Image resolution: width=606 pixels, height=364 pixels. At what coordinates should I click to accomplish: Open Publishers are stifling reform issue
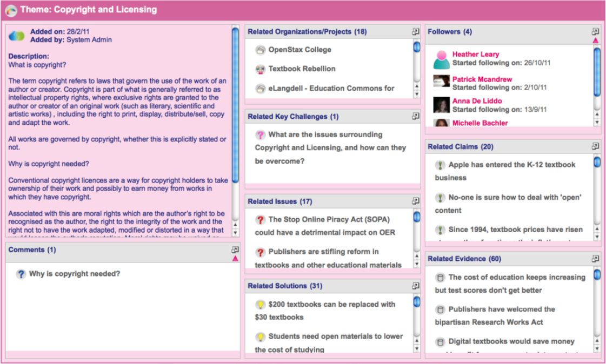coord(328,258)
